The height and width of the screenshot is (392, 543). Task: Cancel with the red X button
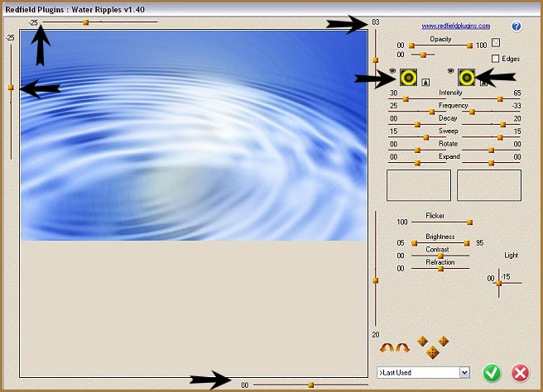[x=520, y=372]
